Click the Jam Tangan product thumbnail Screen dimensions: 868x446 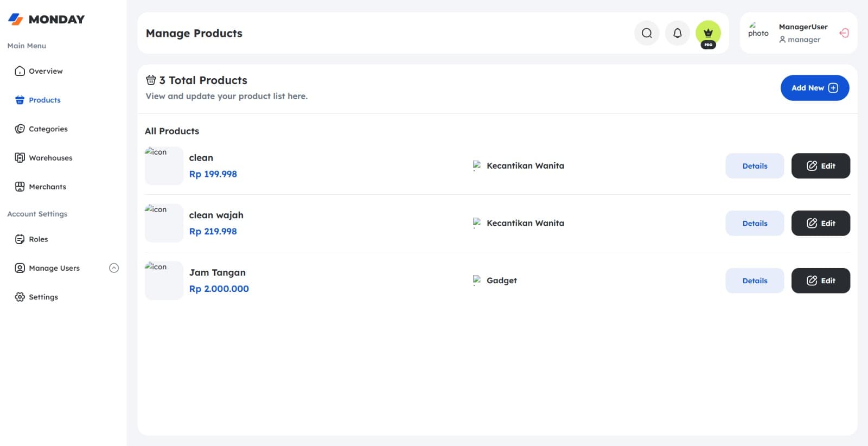coord(164,281)
